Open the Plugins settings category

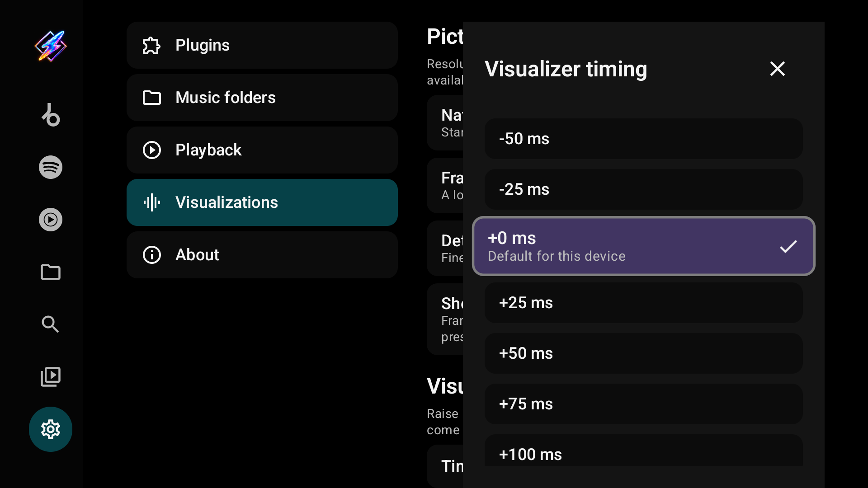click(x=262, y=45)
